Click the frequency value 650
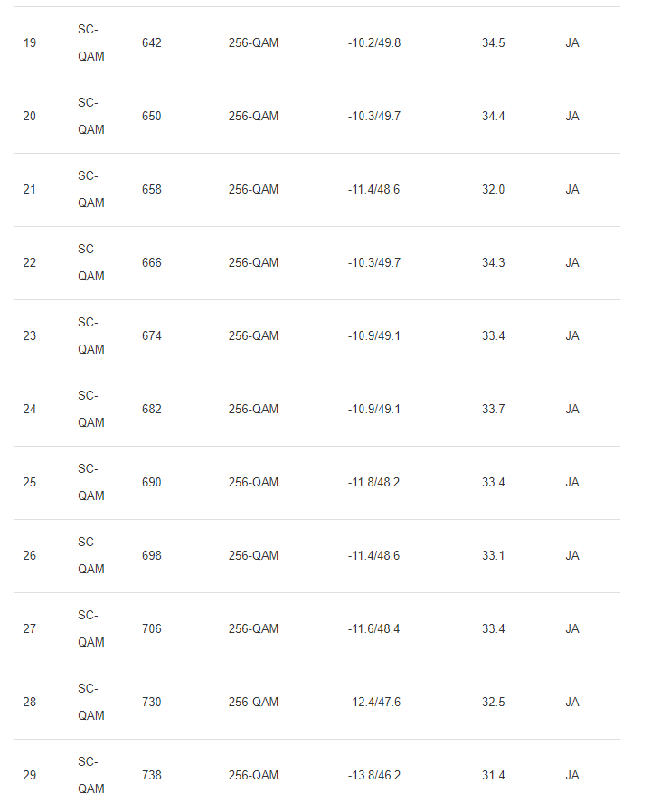Image resolution: width=651 pixels, height=812 pixels. coord(152,117)
